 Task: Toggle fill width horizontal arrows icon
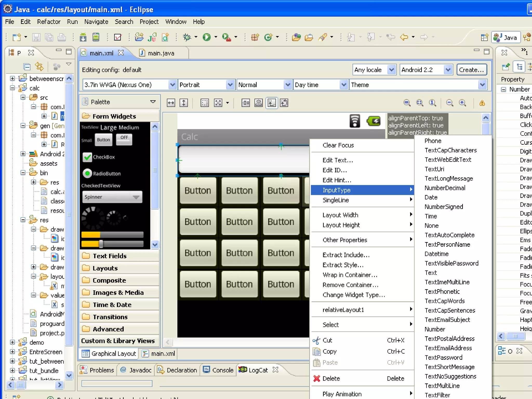coord(171,103)
